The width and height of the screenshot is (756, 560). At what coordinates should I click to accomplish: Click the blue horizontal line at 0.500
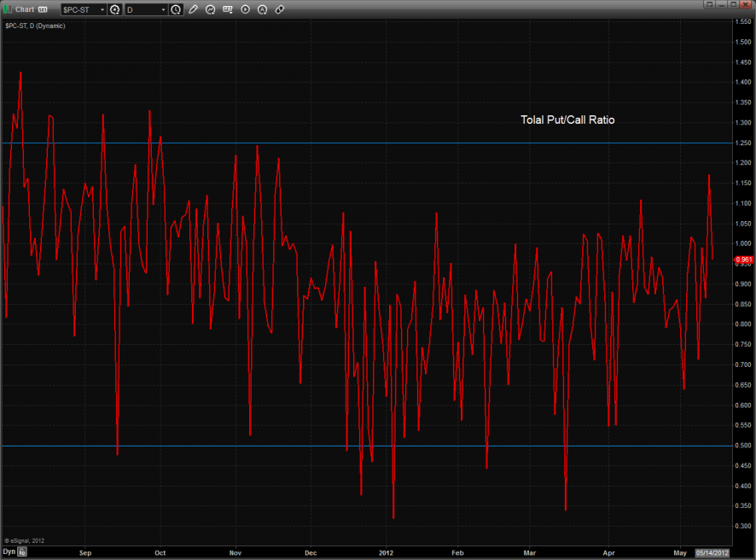[x=256, y=446]
